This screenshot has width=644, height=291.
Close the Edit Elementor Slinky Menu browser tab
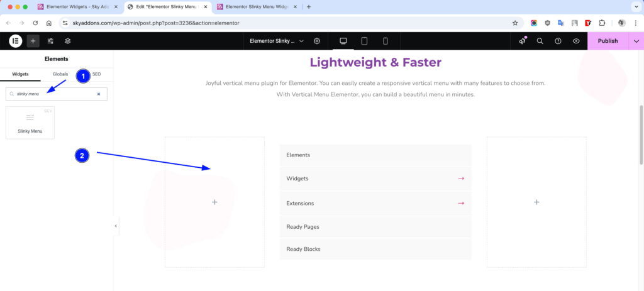(206, 7)
